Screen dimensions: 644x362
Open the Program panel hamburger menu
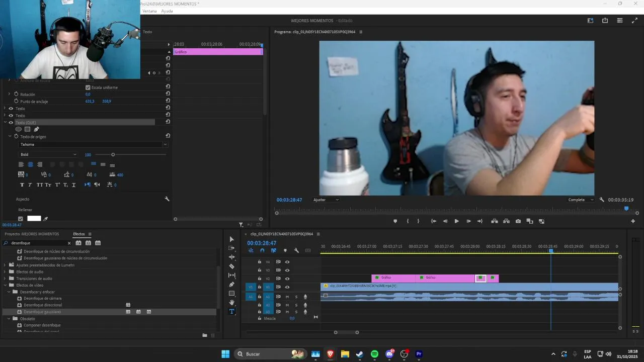(361, 32)
